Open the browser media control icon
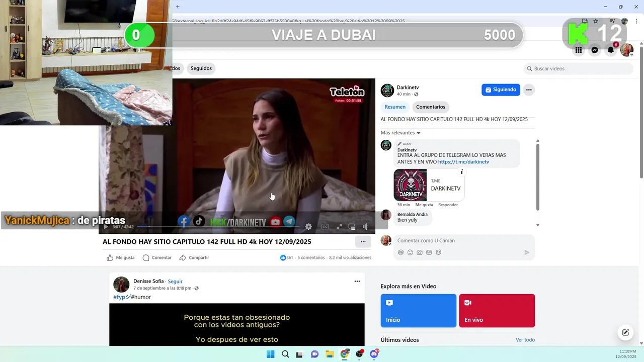Image resolution: width=644 pixels, height=362 pixels. [612, 21]
